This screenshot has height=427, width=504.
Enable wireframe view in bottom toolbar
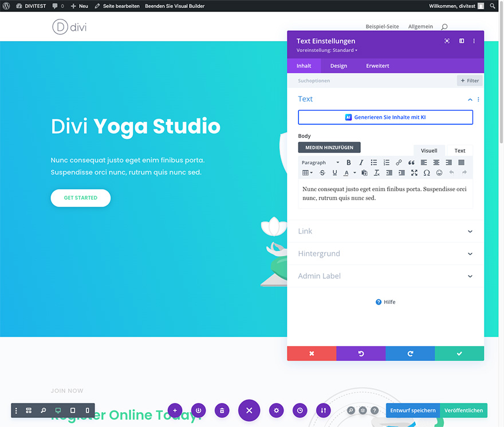coord(29,410)
